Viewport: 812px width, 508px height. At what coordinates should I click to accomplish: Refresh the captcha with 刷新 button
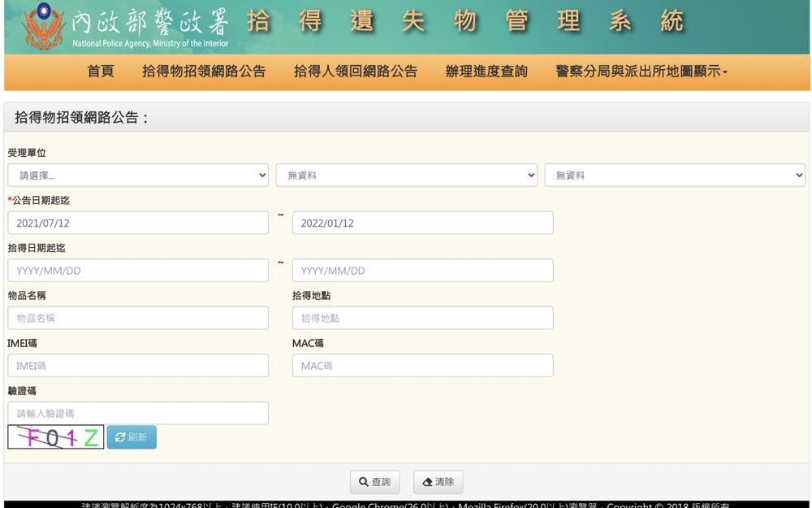[x=132, y=437]
